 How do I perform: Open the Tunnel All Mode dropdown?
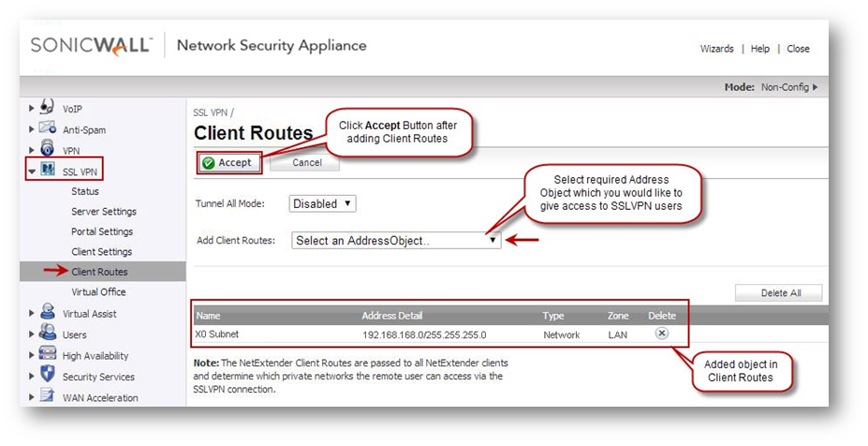pyautogui.click(x=323, y=203)
